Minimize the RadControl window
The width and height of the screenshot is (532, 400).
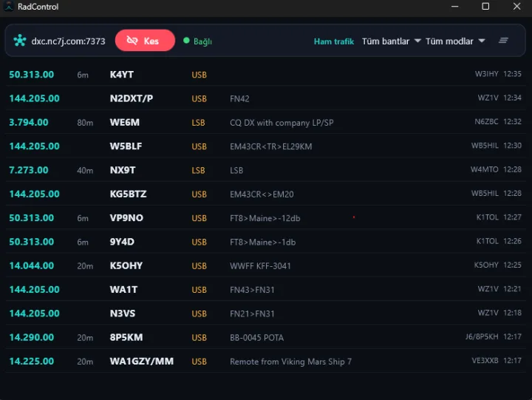pyautogui.click(x=455, y=7)
